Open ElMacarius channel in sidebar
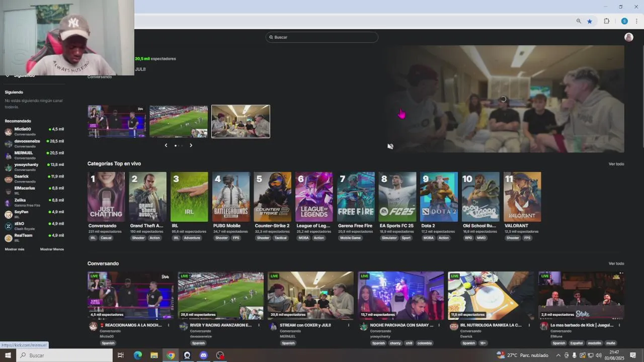The height and width of the screenshot is (362, 644). (x=34, y=191)
